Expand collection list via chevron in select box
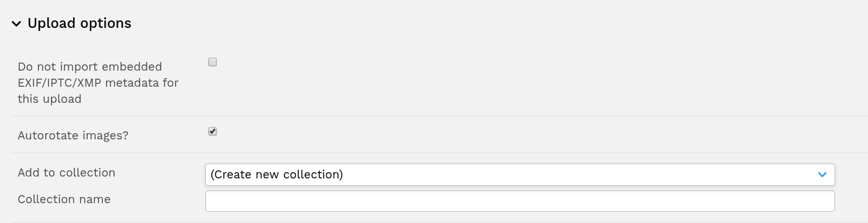868x223 pixels. pyautogui.click(x=822, y=175)
